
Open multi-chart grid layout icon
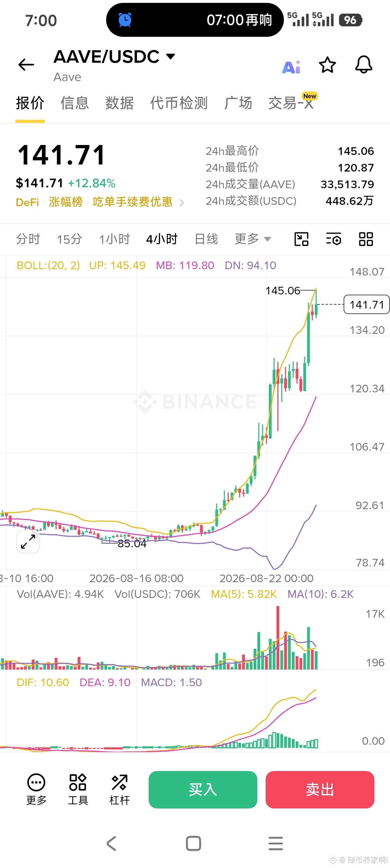[x=366, y=239]
